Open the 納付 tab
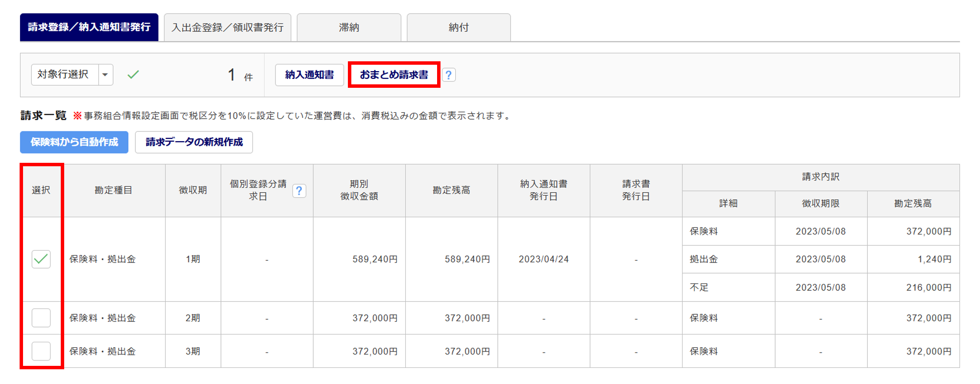 pos(459,27)
